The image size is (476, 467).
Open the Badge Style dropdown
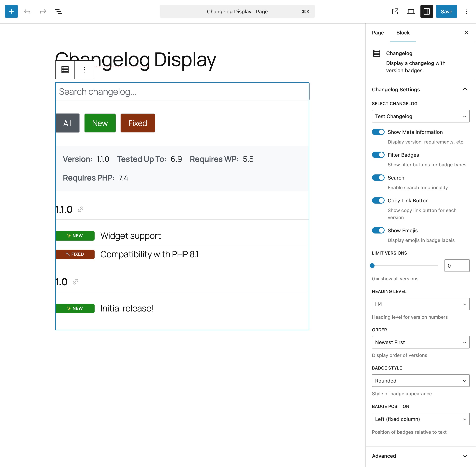(x=420, y=381)
